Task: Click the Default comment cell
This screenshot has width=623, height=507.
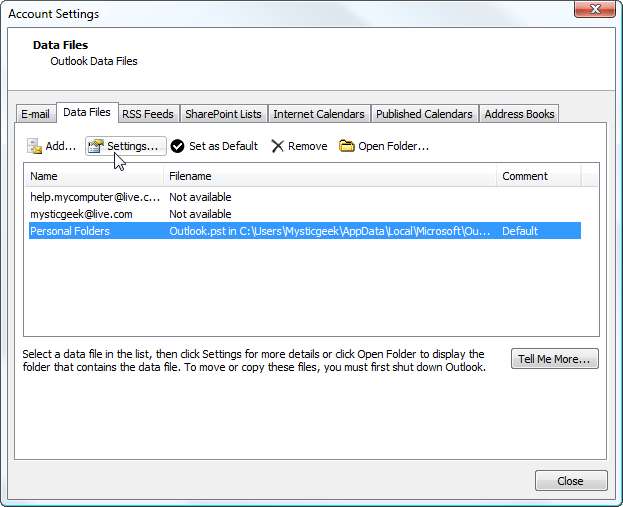Action: [x=520, y=231]
